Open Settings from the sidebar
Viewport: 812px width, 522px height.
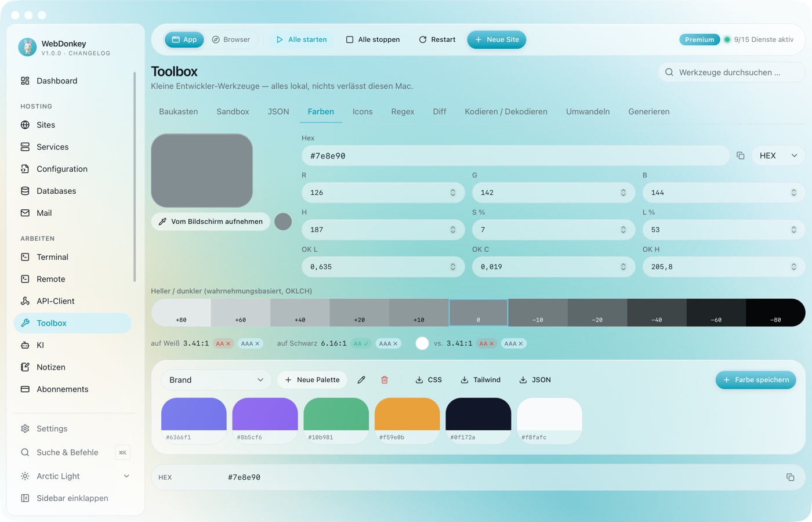(x=72, y=429)
